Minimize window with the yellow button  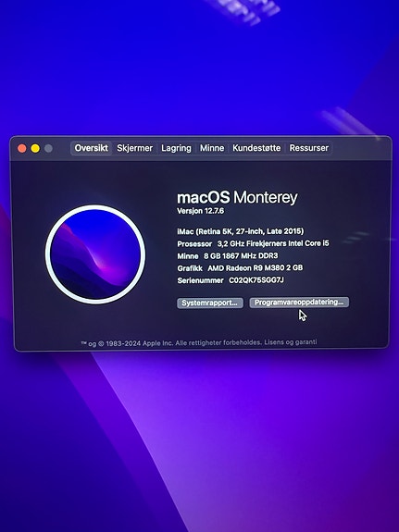(x=35, y=148)
